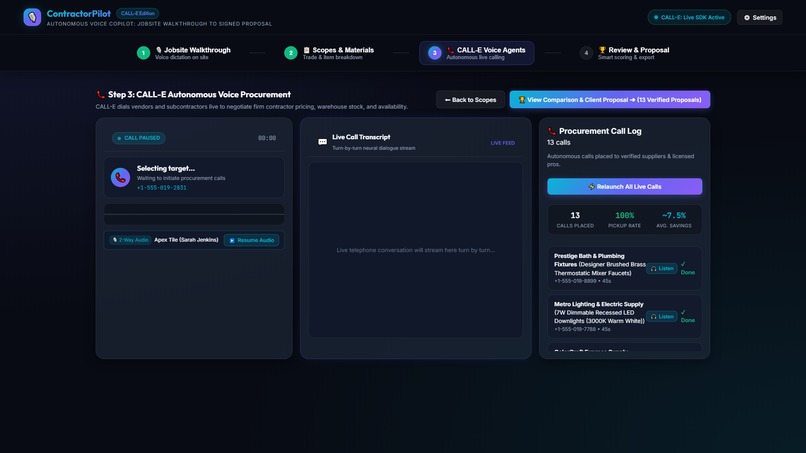Click the purple step 3 circle

pyautogui.click(x=434, y=53)
